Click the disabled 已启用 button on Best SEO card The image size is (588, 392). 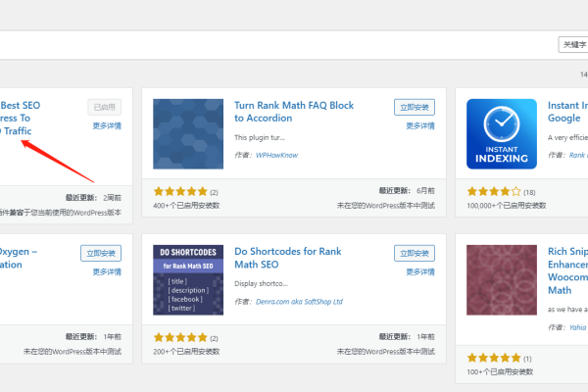(x=105, y=107)
